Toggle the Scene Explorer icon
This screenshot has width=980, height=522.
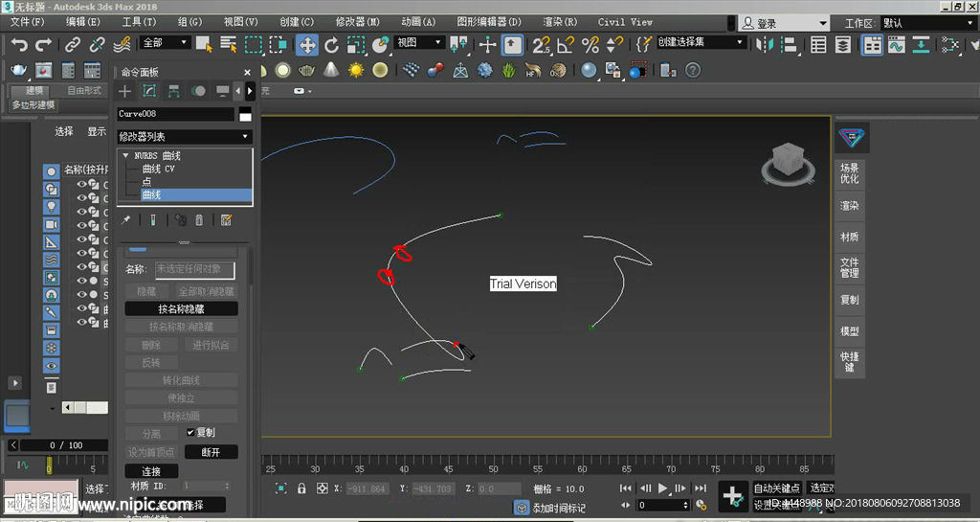pyautogui.click(x=818, y=45)
